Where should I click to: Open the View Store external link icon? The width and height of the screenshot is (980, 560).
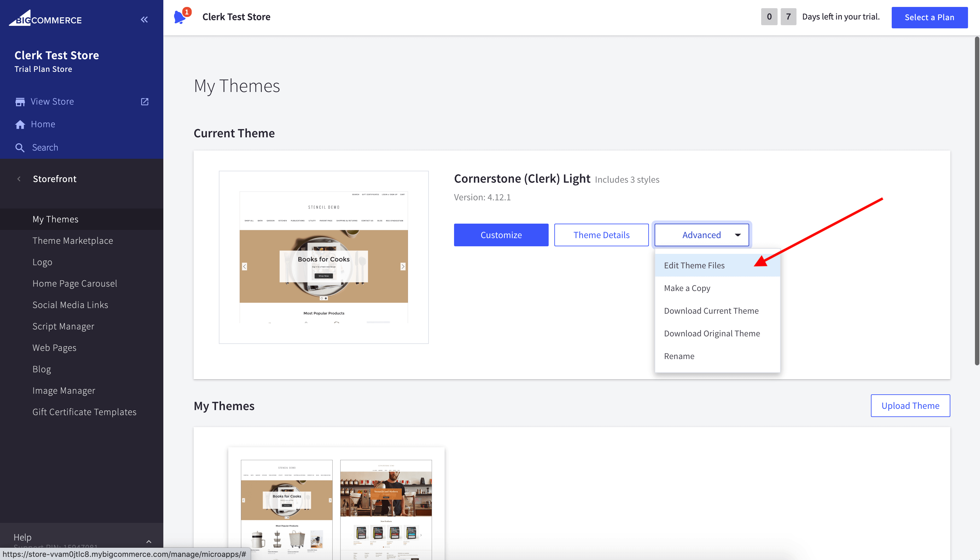pos(144,101)
